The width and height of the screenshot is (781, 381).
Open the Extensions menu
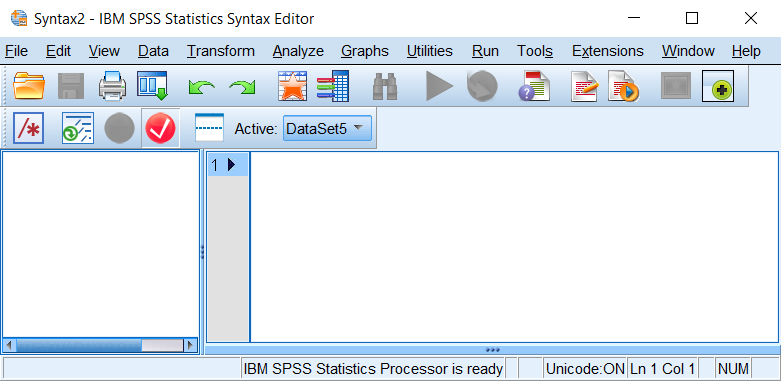tap(608, 51)
